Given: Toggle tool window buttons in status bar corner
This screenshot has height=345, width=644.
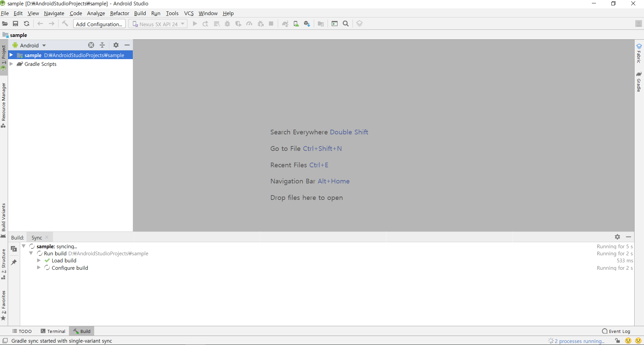Looking at the screenshot, I should pyautogui.click(x=5, y=341).
